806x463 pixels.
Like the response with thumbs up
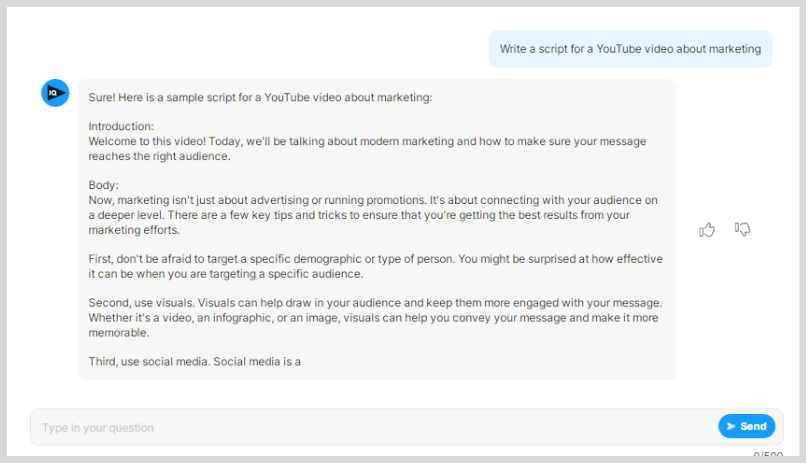click(x=707, y=230)
